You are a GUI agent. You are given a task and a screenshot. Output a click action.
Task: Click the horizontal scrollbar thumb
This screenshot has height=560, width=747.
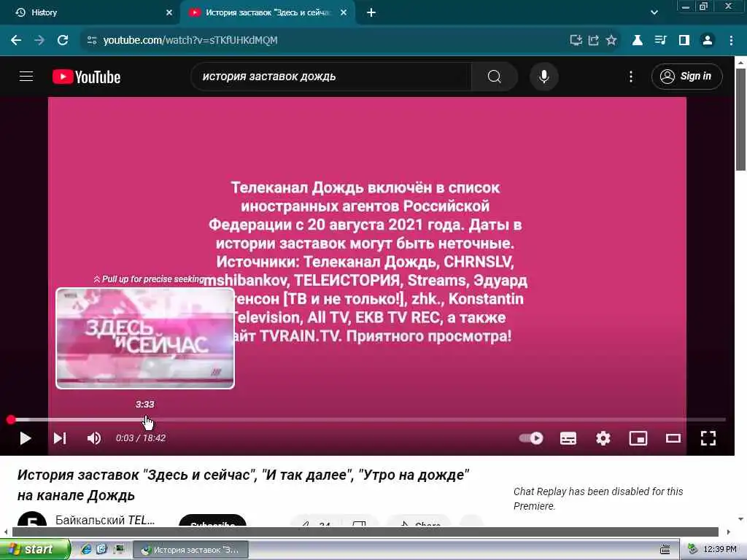coord(365,532)
